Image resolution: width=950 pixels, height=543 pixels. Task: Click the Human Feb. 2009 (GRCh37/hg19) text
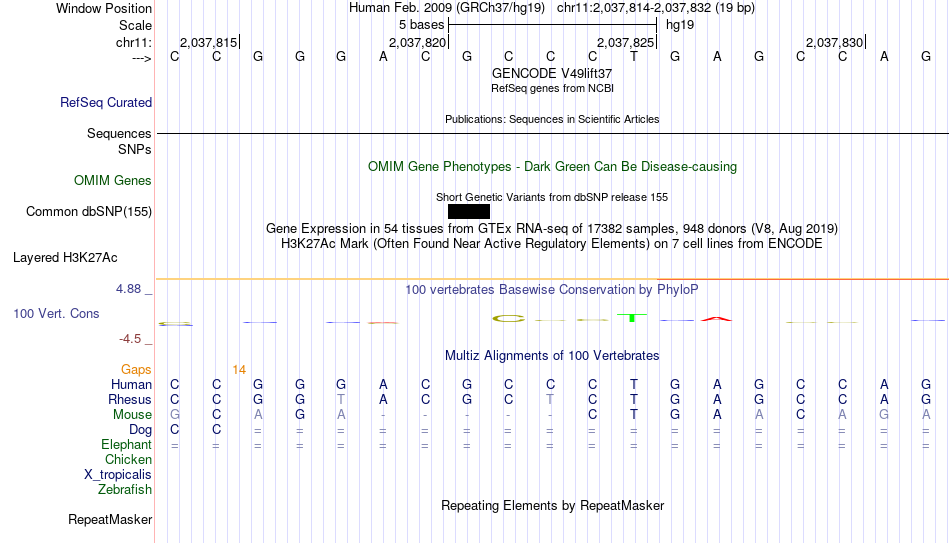[x=447, y=8]
